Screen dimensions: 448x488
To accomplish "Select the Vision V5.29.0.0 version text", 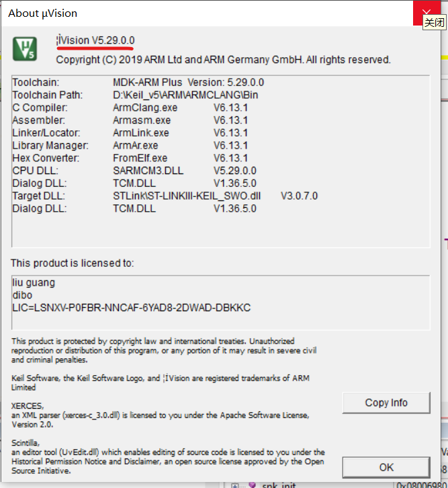I will 95,40.
